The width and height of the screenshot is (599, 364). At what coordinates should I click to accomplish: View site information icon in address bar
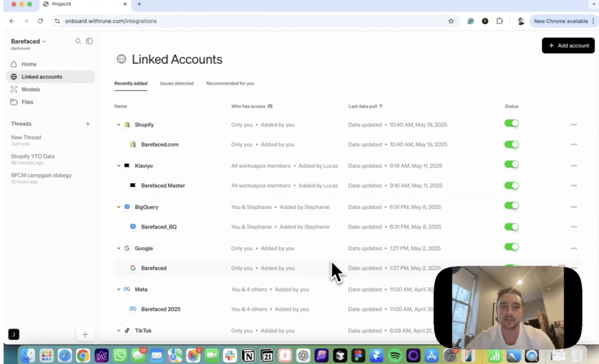(x=57, y=21)
